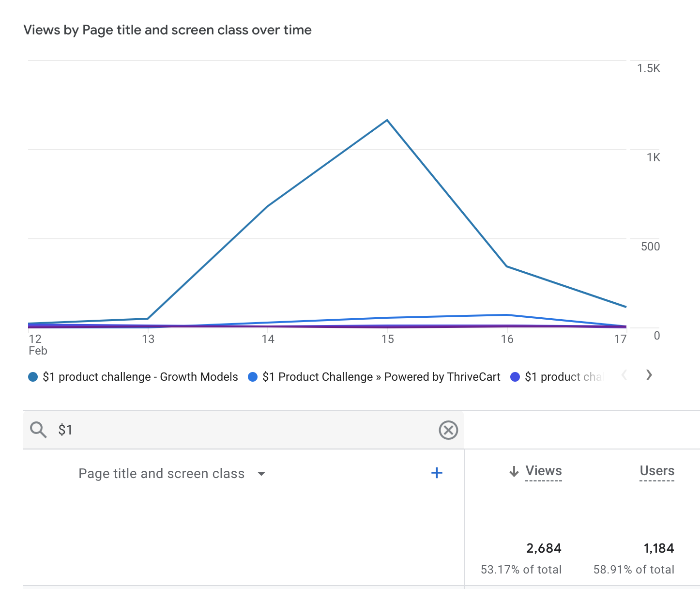This screenshot has width=700, height=589.
Task: Clear the "$1" search filter
Action: 448,430
